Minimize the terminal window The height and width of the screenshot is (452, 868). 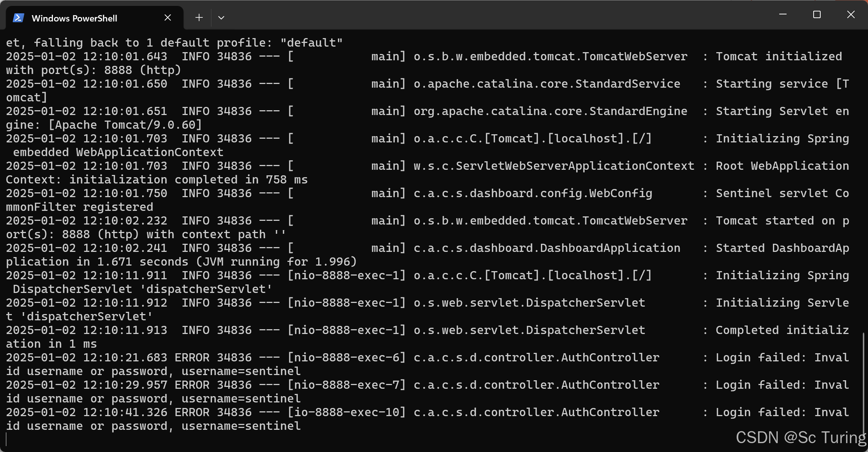tap(783, 14)
